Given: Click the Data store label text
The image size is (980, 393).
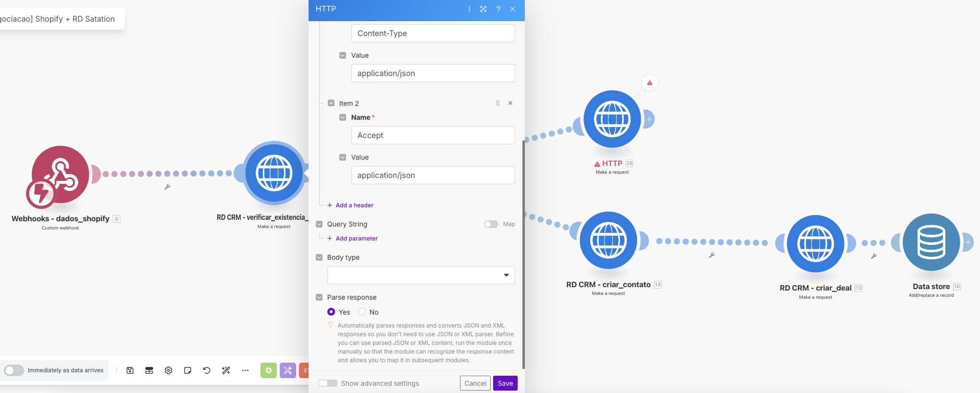Looking at the screenshot, I should click(931, 287).
